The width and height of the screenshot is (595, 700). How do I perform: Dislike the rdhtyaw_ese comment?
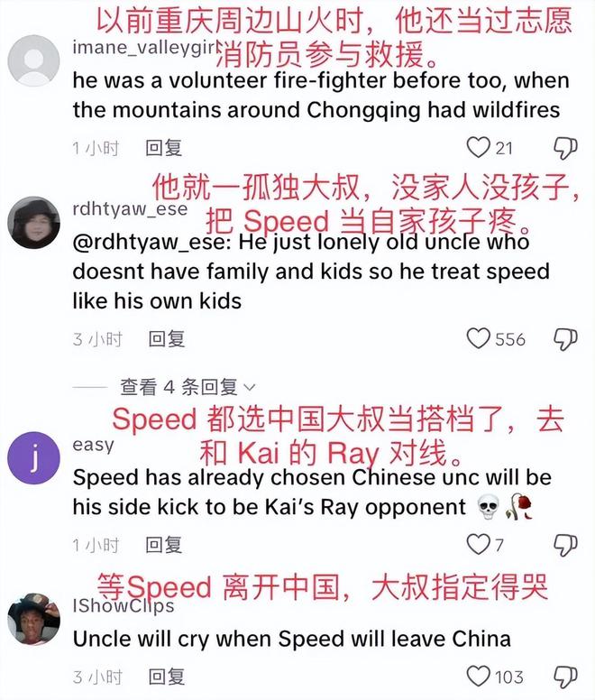(565, 339)
